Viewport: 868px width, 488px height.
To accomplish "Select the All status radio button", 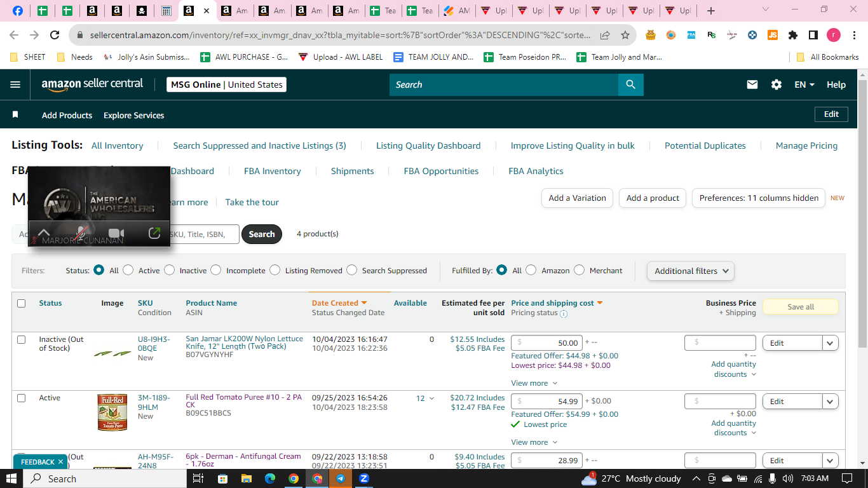I will click(x=98, y=270).
